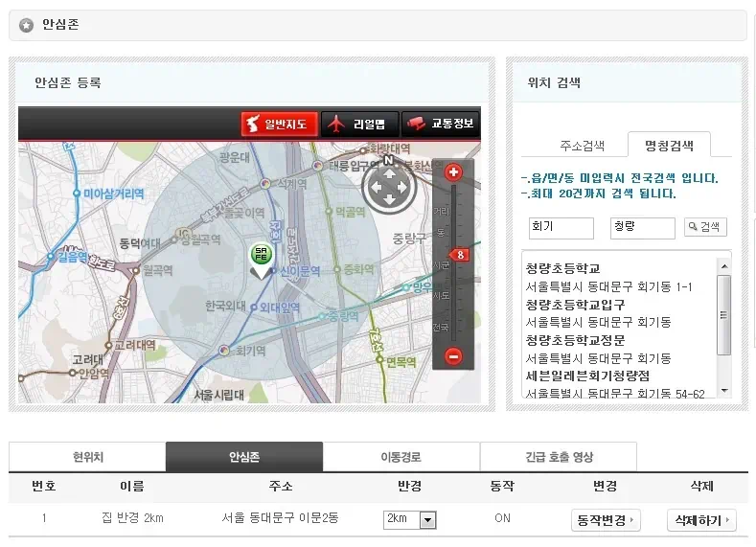This screenshot has height=547, width=756.
Task: Focus the 청량 name input field
Action: tap(643, 228)
